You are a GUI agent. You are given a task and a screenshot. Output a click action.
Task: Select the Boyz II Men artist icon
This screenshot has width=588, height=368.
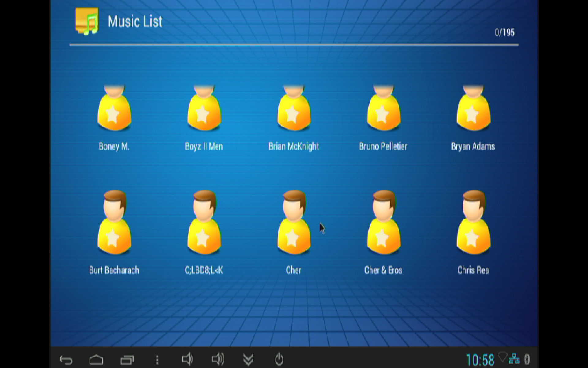[204, 109]
